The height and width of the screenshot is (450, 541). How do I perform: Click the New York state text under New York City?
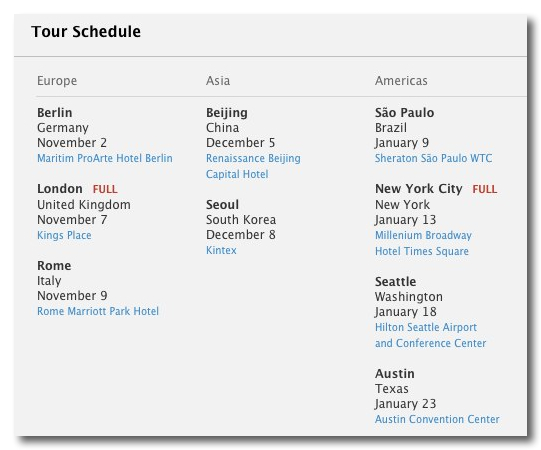tap(403, 205)
